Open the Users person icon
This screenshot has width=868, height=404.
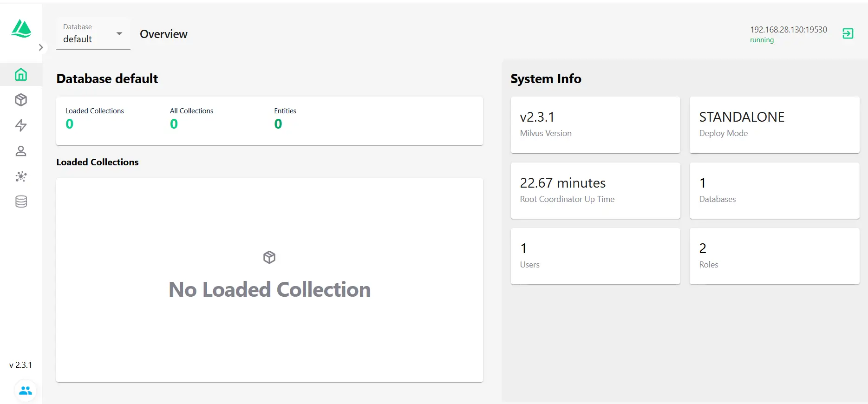click(x=21, y=151)
